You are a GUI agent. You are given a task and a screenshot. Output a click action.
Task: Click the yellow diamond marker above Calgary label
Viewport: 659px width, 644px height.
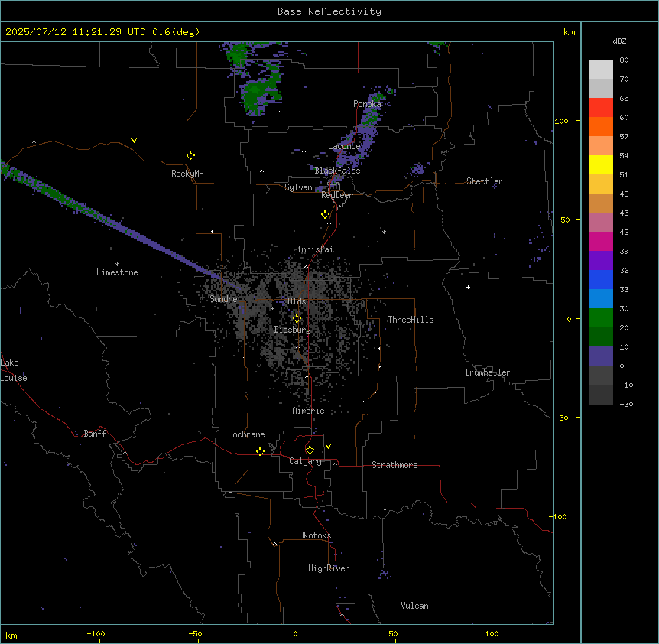(x=310, y=450)
